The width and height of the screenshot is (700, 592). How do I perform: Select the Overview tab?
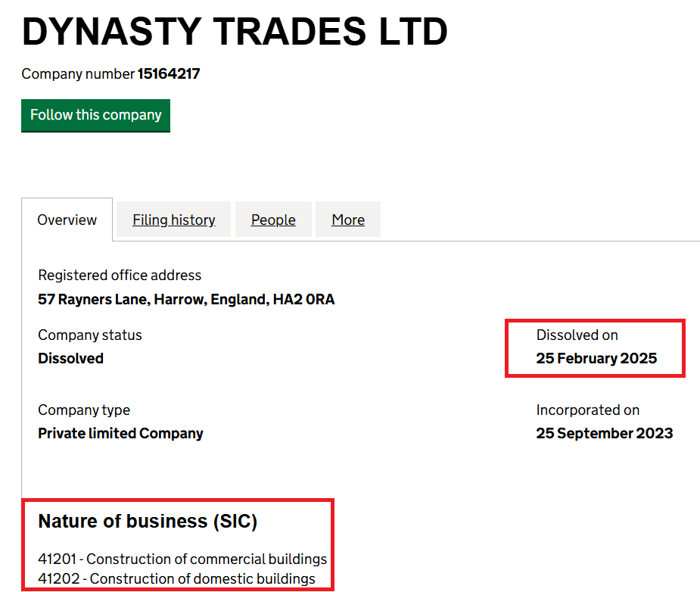coord(67,220)
